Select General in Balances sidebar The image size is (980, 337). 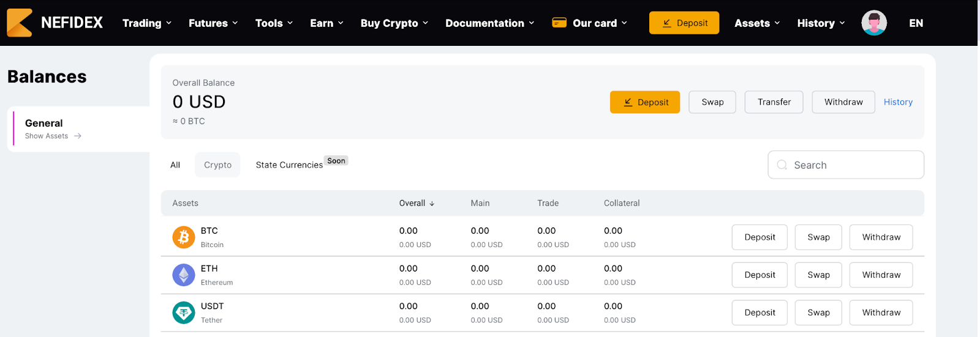pos(78,129)
